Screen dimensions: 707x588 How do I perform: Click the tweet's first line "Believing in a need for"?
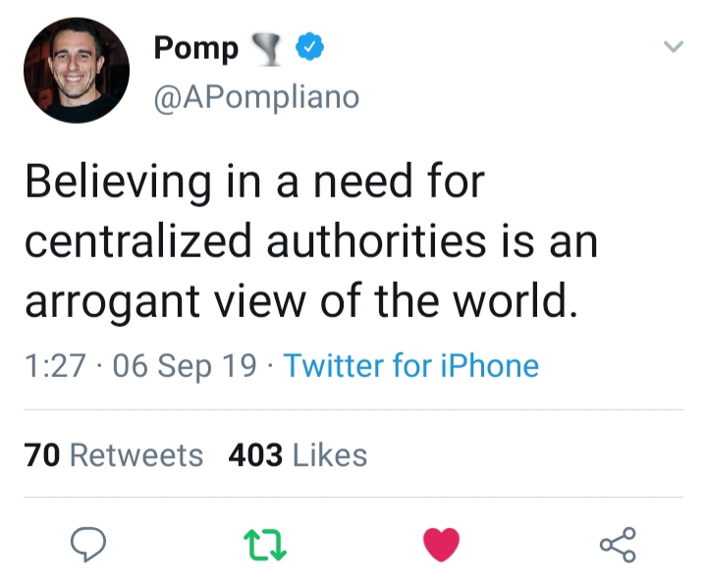click(x=253, y=183)
